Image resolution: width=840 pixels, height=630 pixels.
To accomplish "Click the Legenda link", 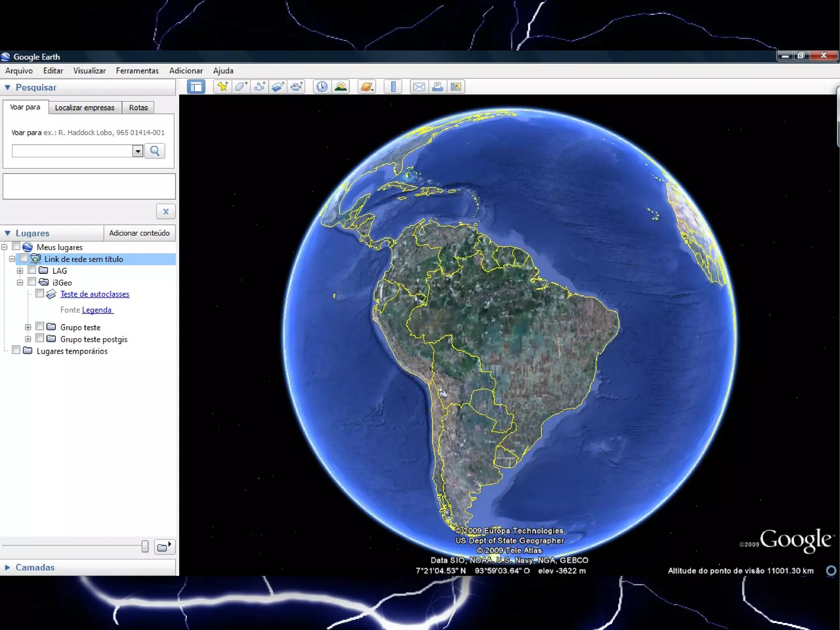I will pos(97,310).
